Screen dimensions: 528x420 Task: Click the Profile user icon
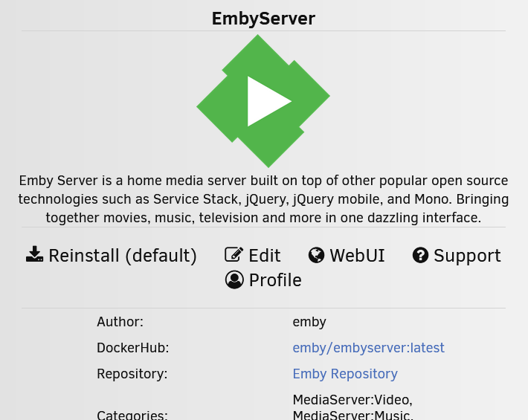point(234,280)
